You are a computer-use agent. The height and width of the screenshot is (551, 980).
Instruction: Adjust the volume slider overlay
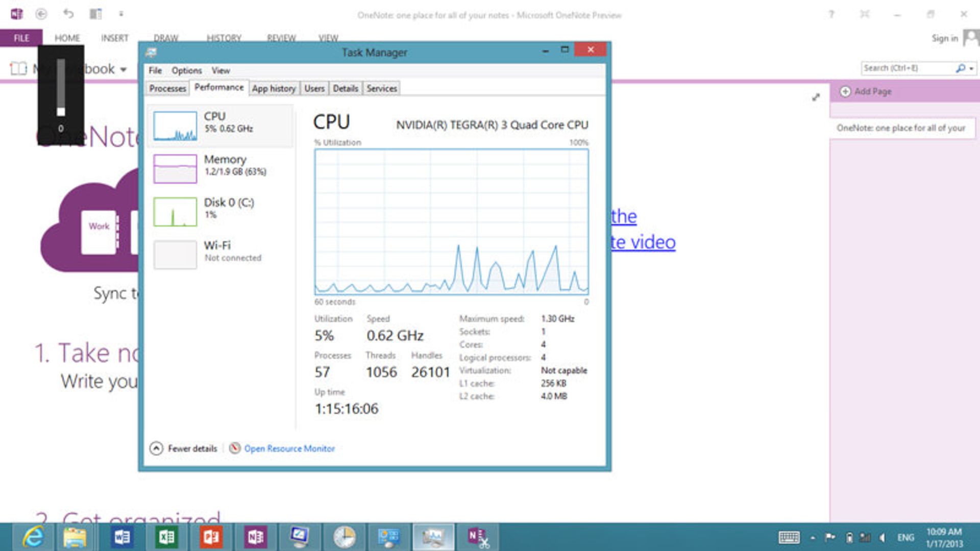click(x=61, y=112)
